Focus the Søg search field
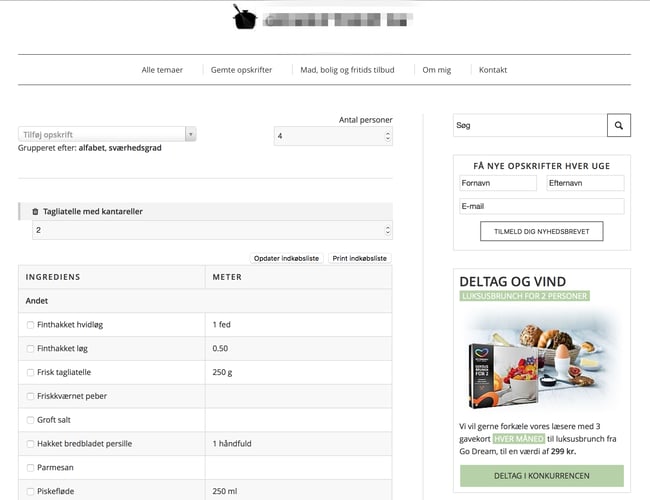The height and width of the screenshot is (500, 650). (530, 125)
